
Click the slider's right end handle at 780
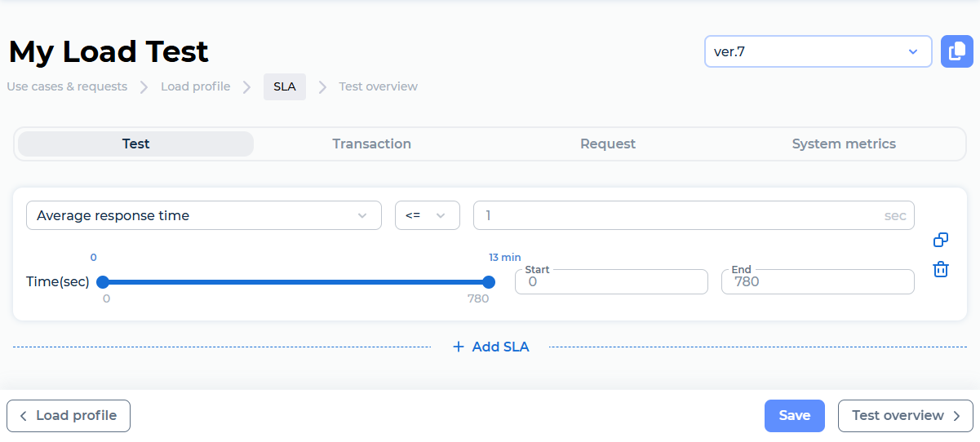(489, 282)
